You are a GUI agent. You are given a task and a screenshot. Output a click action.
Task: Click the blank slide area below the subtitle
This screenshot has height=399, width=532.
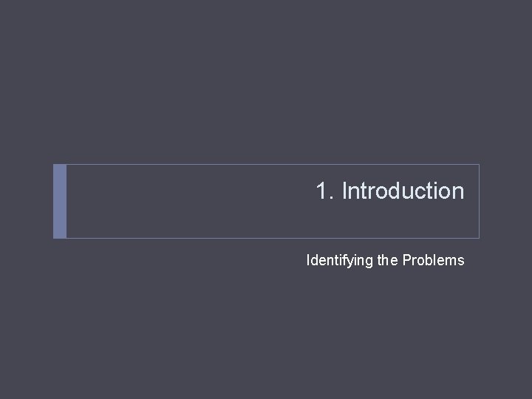click(x=266, y=332)
